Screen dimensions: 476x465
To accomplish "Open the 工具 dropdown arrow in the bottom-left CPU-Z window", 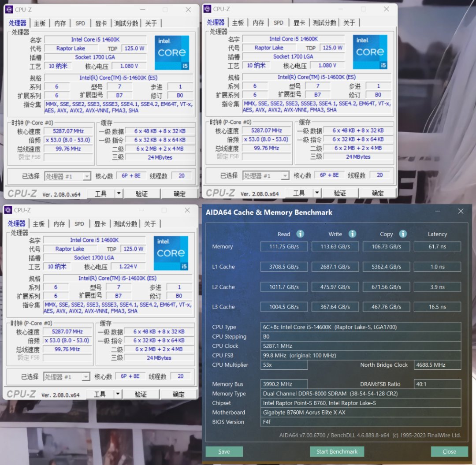I will pos(118,394).
